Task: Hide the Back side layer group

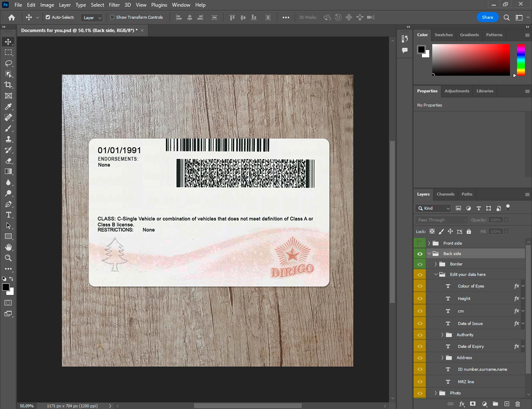Action: click(x=420, y=254)
